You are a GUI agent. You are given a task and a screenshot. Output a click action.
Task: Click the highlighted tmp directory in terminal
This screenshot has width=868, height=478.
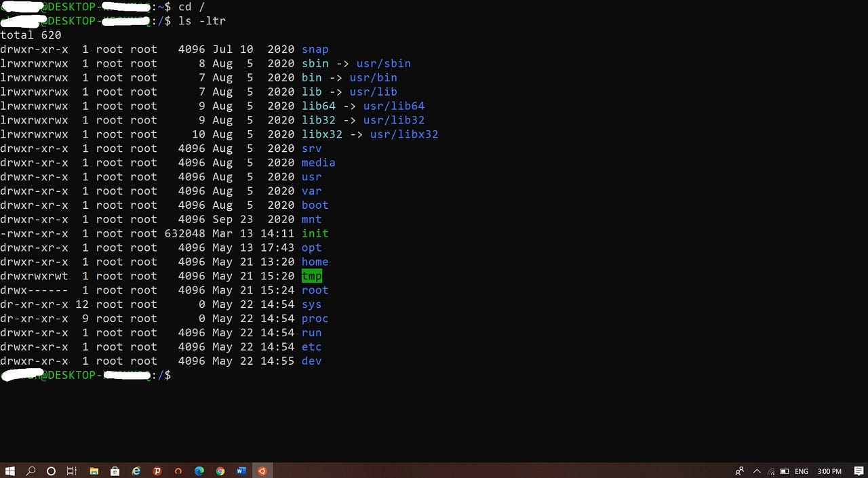311,276
